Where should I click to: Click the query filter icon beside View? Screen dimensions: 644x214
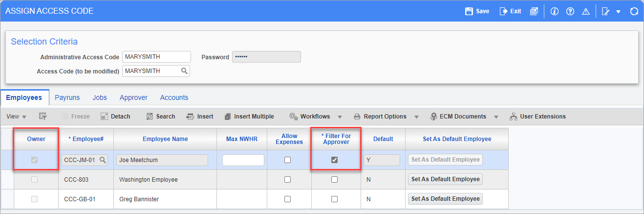[x=43, y=116]
